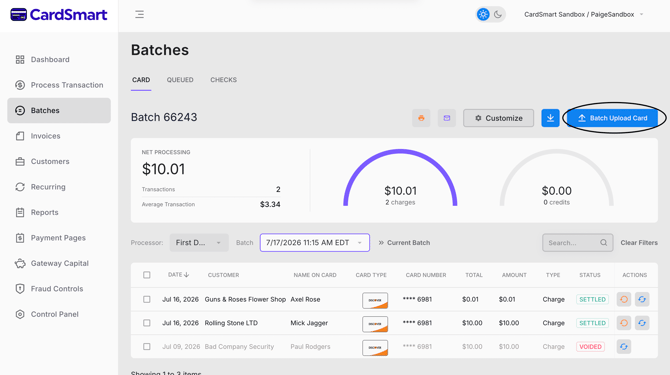The image size is (670, 375).
Task: Open Gateway Capital in the sidebar
Action: [59, 264]
